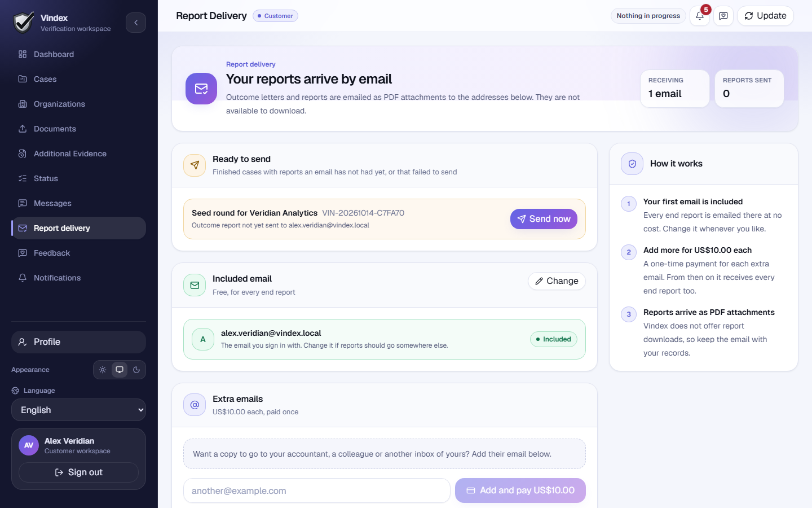The height and width of the screenshot is (508, 812).
Task: Click the Vindex checkmark logo
Action: [24, 23]
